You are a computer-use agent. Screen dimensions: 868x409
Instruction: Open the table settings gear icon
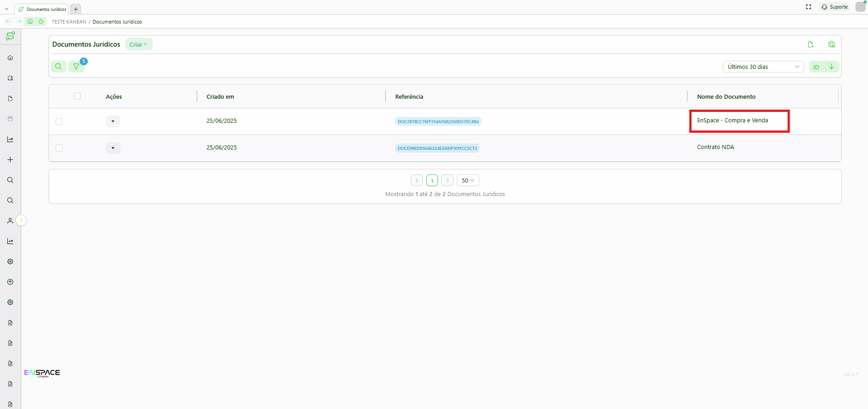click(x=831, y=44)
